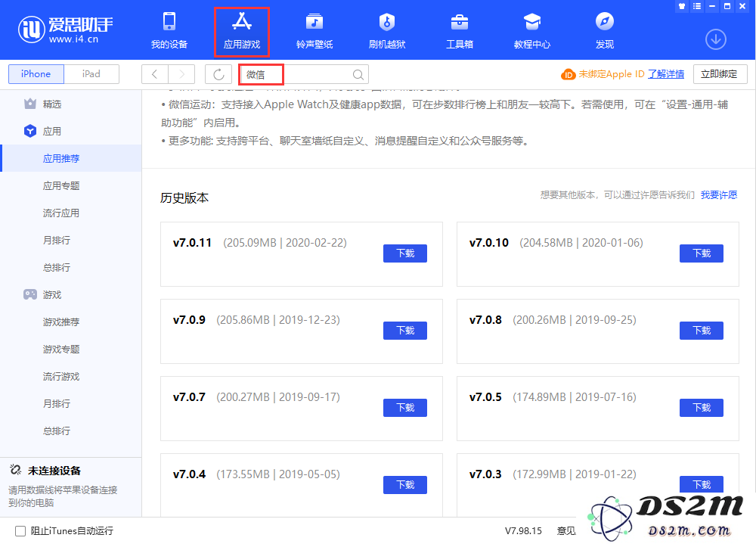Go back with the left arrow button
This screenshot has height=544, width=756.
(155, 74)
